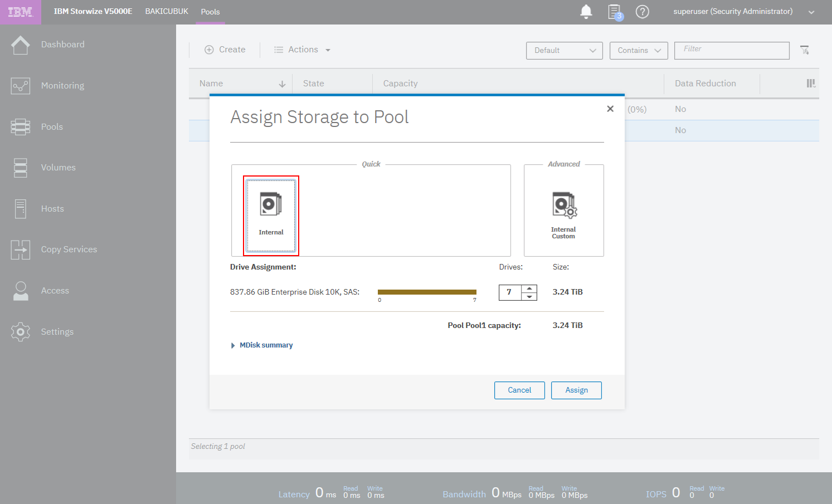Increase the drives count stepper
Viewport: 832px width, 504px height.
(529, 288)
